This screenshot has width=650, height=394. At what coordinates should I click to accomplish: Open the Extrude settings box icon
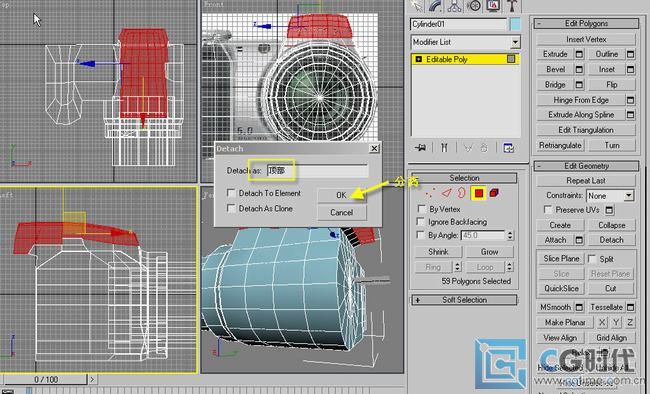click(580, 54)
